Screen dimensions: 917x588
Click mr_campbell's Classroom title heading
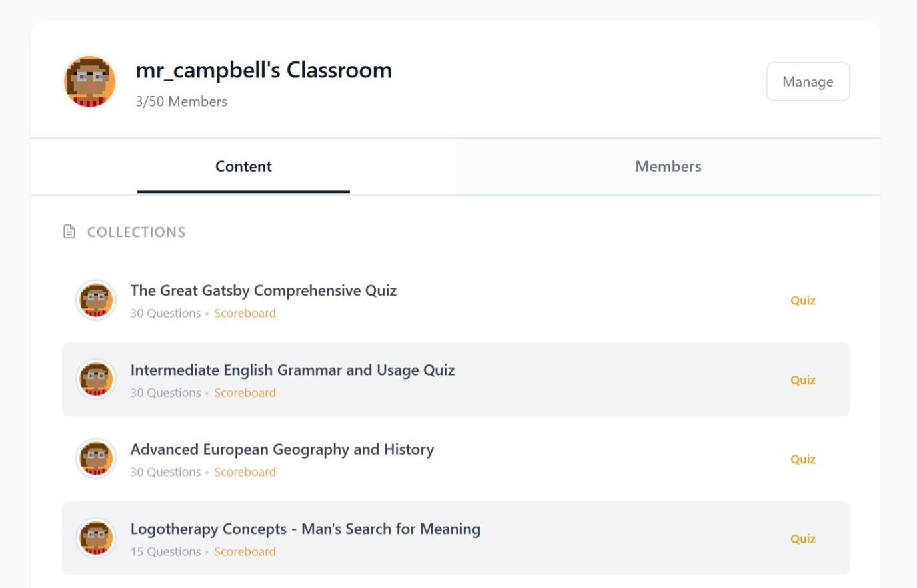263,70
